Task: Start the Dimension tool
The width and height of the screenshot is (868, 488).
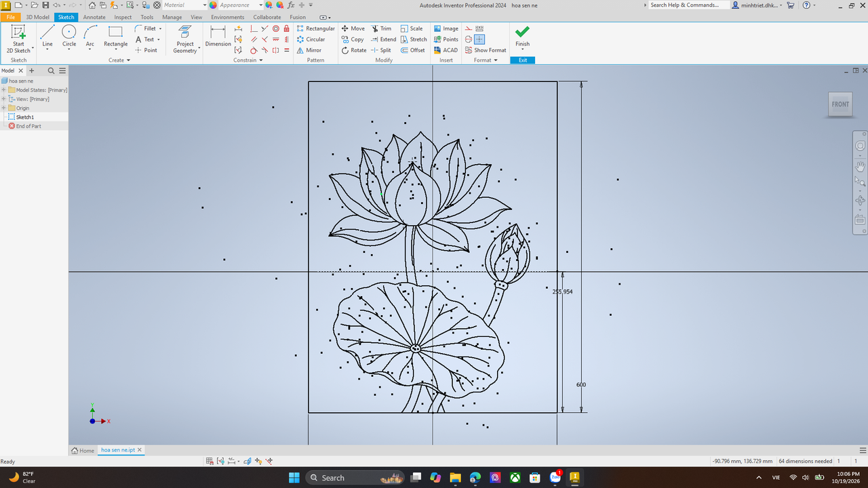Action: click(218, 37)
